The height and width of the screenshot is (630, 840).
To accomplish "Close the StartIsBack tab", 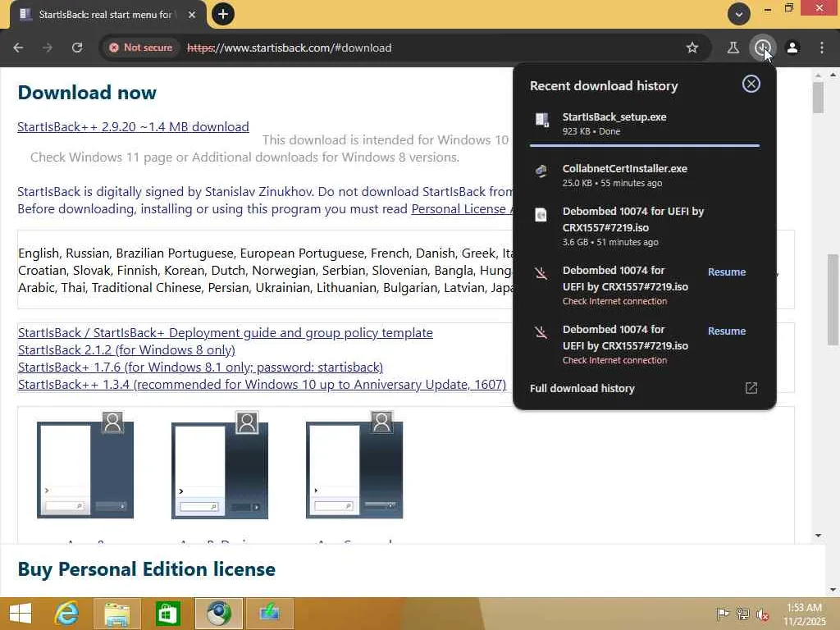I will [191, 15].
